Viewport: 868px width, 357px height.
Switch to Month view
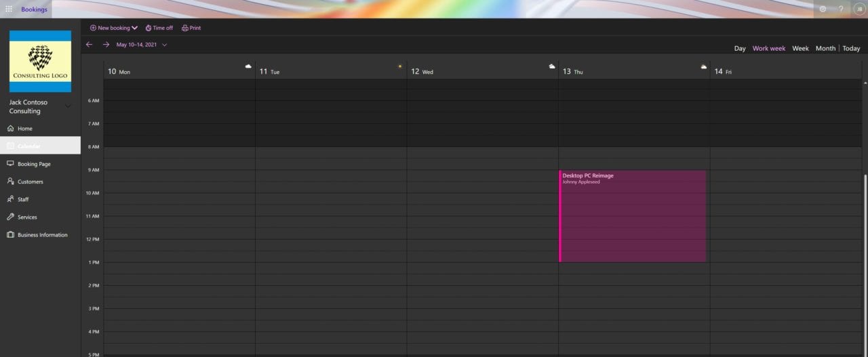825,48
